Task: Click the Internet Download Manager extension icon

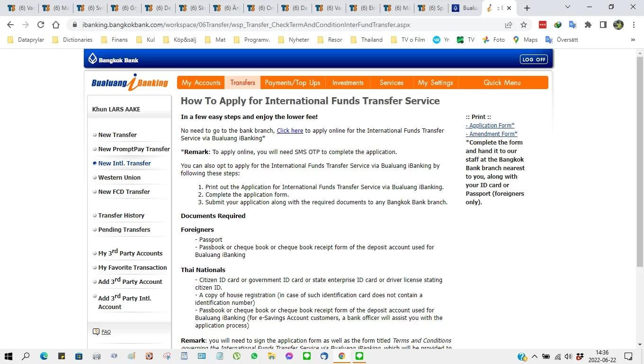Action: coord(557,24)
